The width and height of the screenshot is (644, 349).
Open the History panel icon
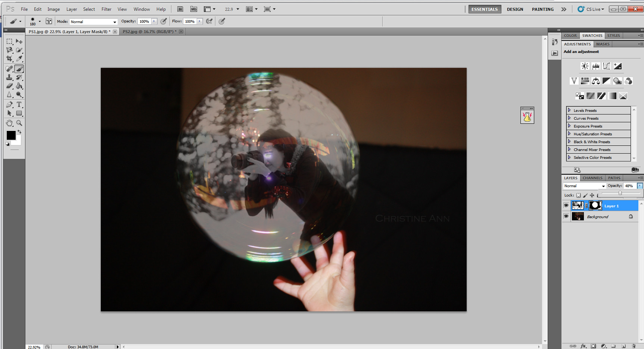[x=555, y=42]
